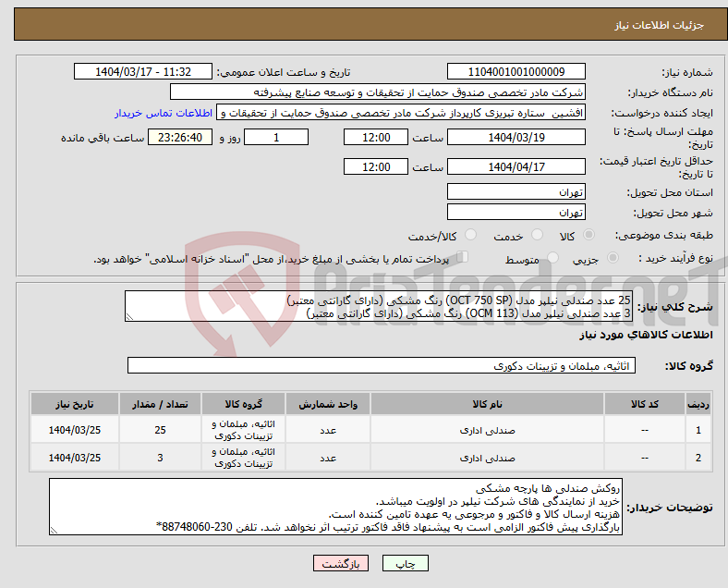This screenshot has height=588, width=728.
Task: Click the نام کالا column header
Action: [487, 404]
